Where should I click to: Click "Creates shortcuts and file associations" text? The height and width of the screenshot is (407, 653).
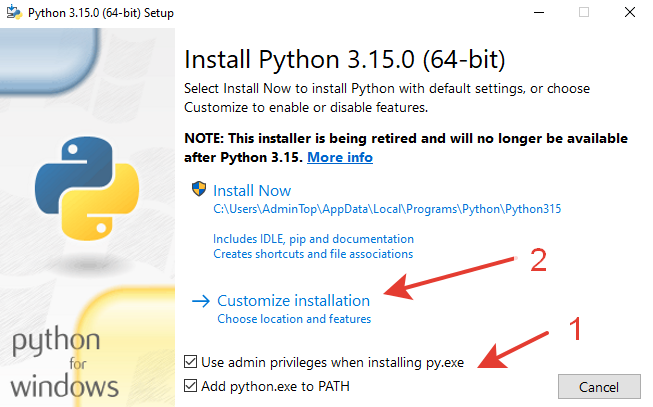(313, 254)
